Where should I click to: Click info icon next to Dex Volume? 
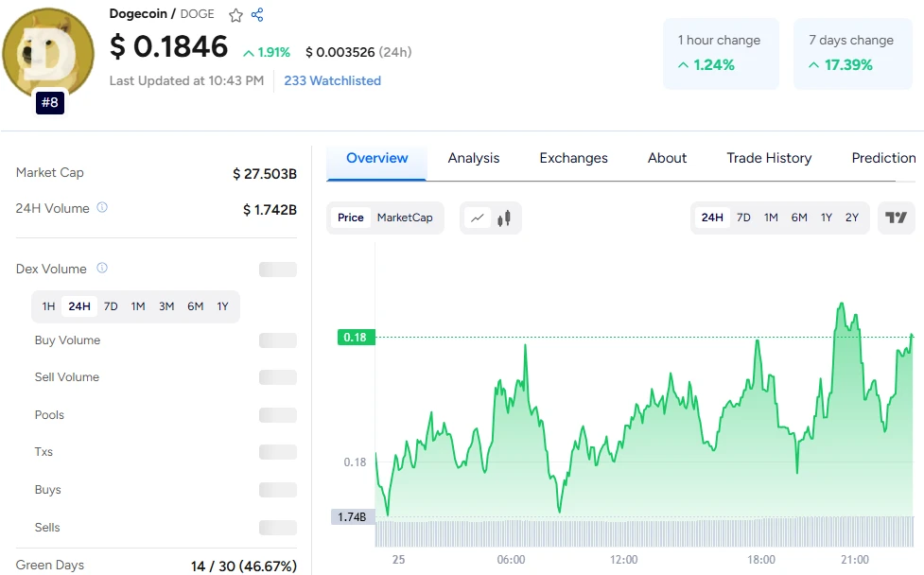pyautogui.click(x=102, y=269)
